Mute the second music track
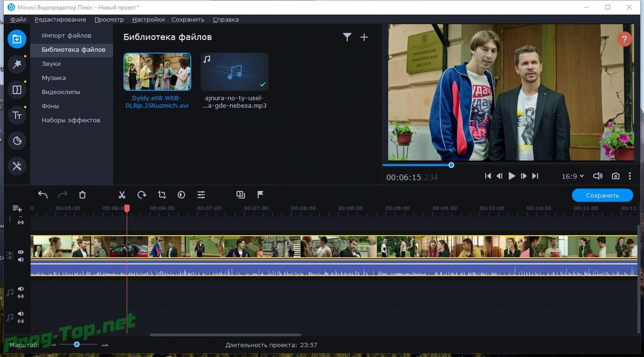The height and width of the screenshot is (357, 644). point(21,314)
